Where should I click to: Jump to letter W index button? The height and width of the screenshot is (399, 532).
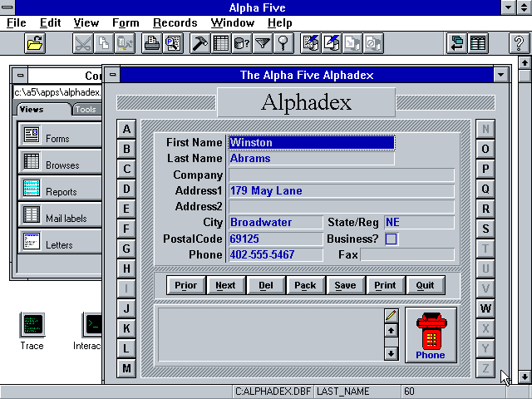click(485, 308)
